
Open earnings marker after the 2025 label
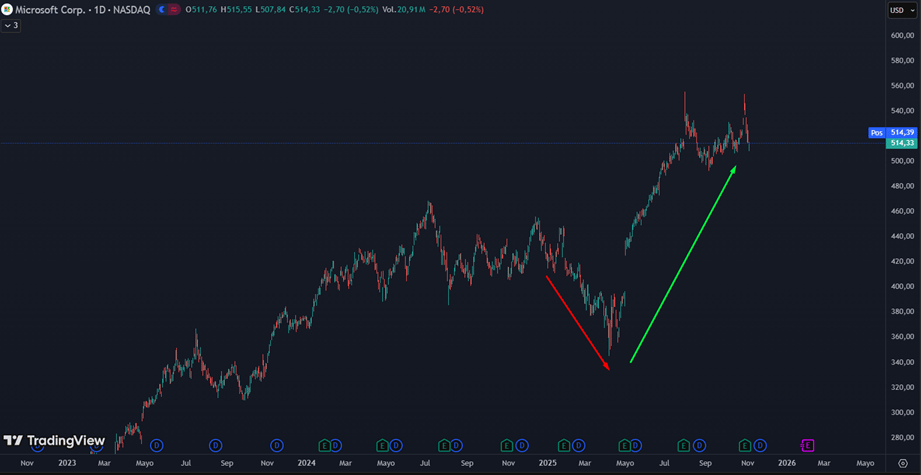(x=564, y=446)
